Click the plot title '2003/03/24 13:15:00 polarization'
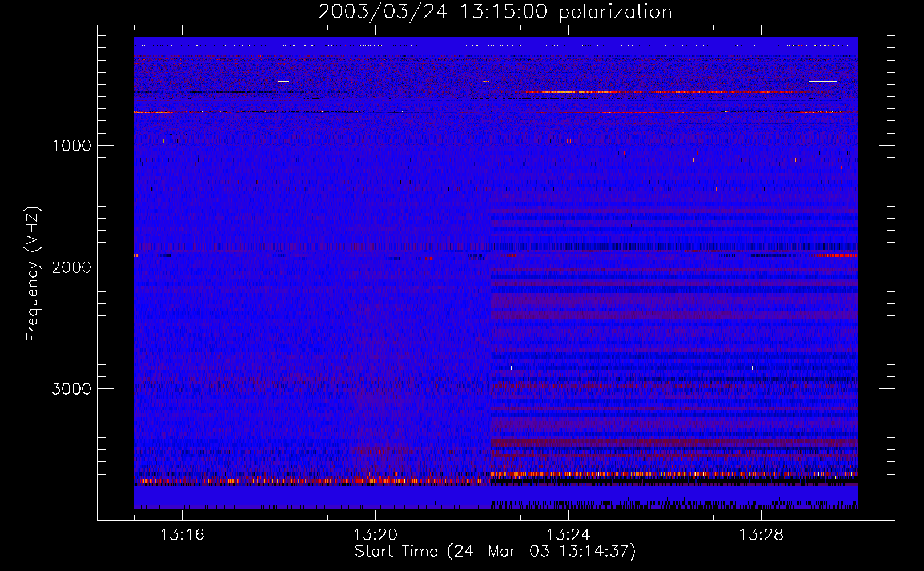Viewport: 924px width, 571px height. (495, 12)
